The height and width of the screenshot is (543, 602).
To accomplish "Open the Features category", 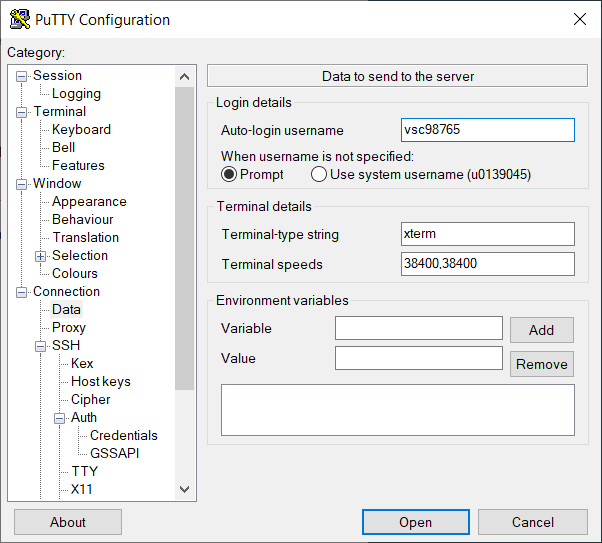I will 78,166.
